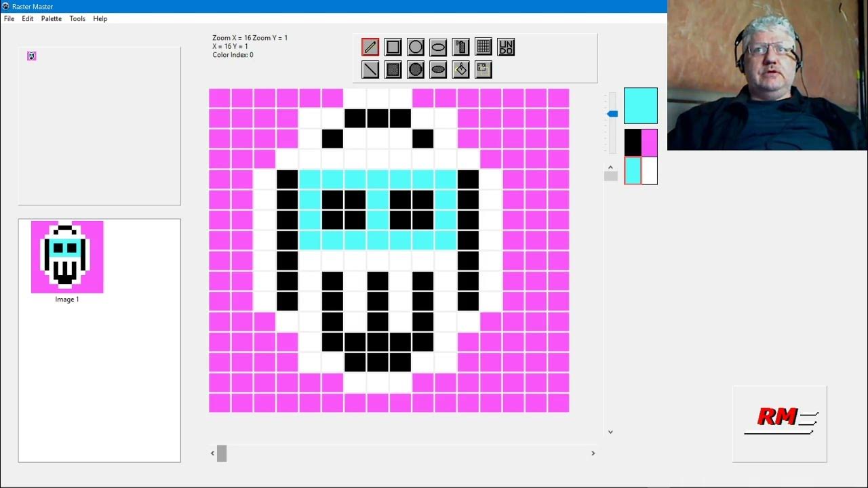Image resolution: width=868 pixels, height=488 pixels.
Task: Select the filled Circle tool
Action: pyautogui.click(x=416, y=69)
